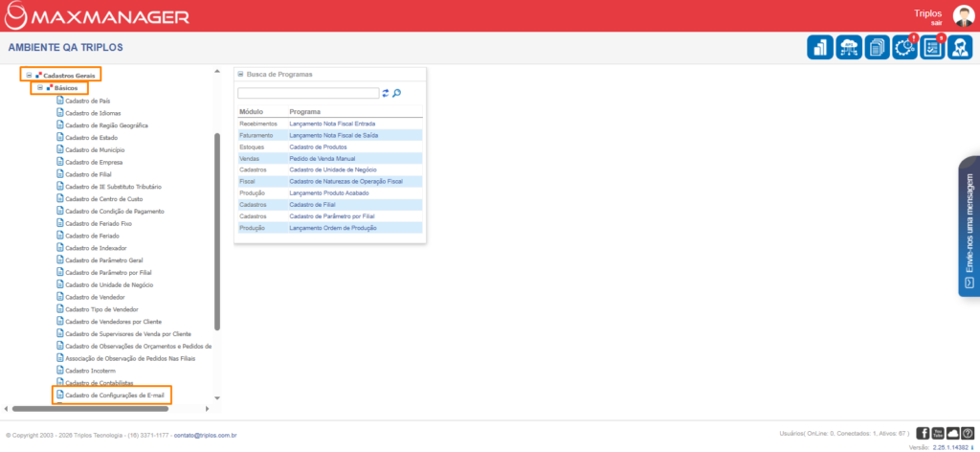
Task: Collapse the Busca de Programas panel
Action: 240,74
